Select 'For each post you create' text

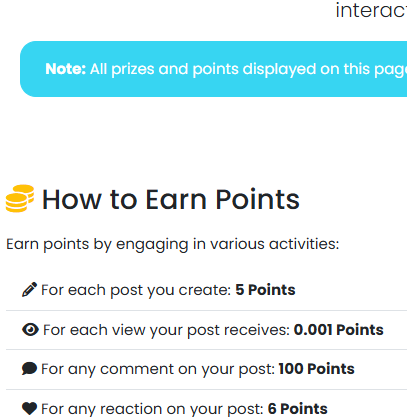[x=136, y=290]
